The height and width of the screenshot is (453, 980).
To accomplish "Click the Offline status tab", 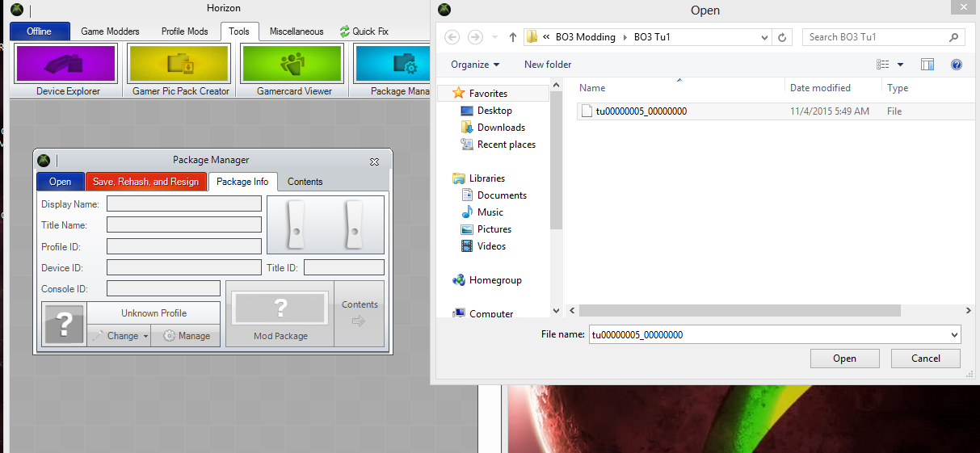I will tap(39, 31).
